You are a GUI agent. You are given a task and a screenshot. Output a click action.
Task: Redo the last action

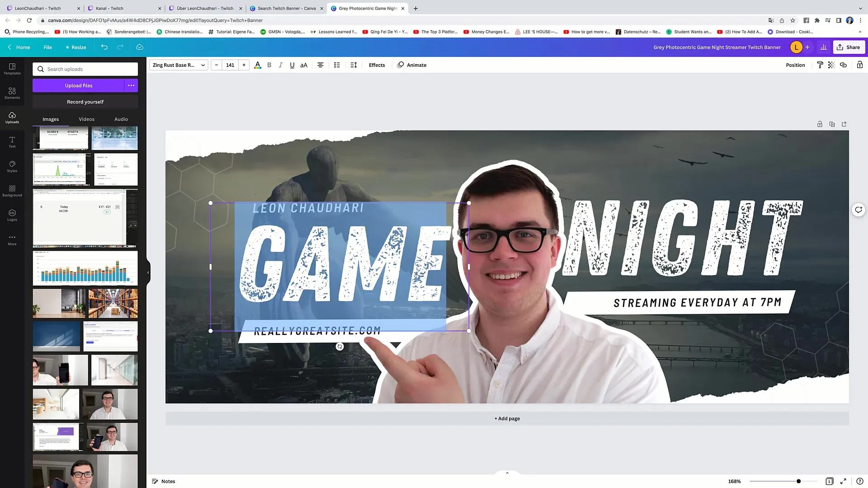pyautogui.click(x=120, y=47)
